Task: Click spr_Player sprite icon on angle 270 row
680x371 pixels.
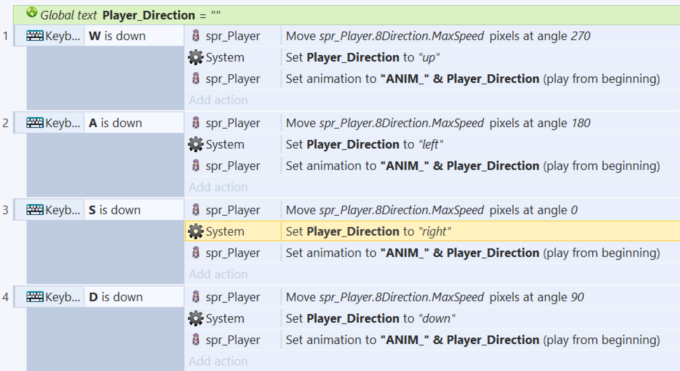Action: (x=196, y=36)
